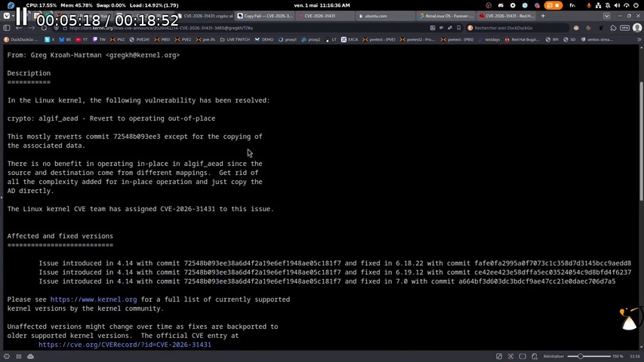Click 'Réinitialiser' zoom reset button
The height and width of the screenshot is (362, 644).
pos(553,356)
